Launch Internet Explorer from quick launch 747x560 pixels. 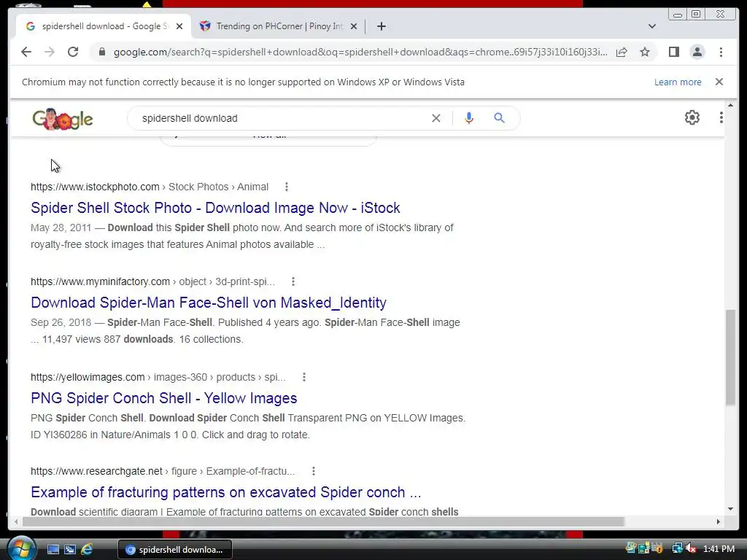click(x=87, y=550)
